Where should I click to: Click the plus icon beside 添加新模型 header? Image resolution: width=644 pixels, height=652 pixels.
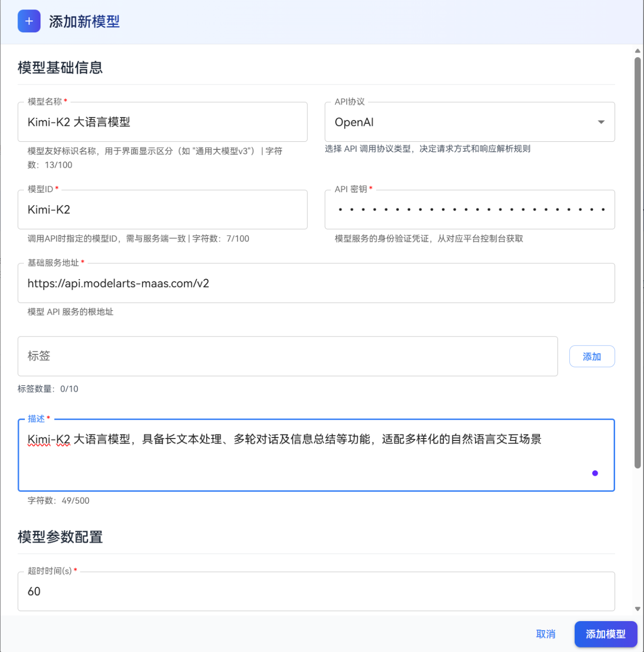point(28,21)
